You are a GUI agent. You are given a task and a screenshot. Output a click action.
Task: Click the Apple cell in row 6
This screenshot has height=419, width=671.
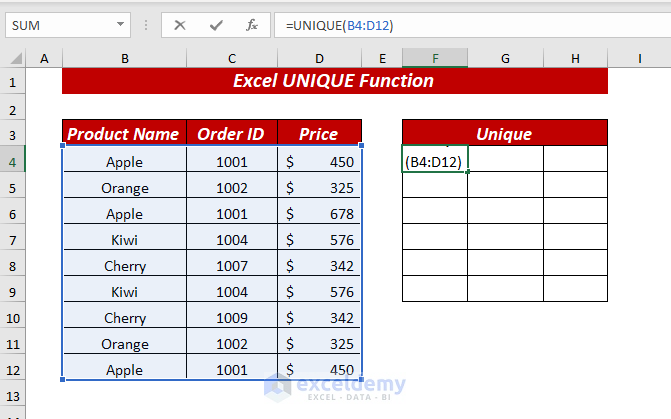pos(125,211)
